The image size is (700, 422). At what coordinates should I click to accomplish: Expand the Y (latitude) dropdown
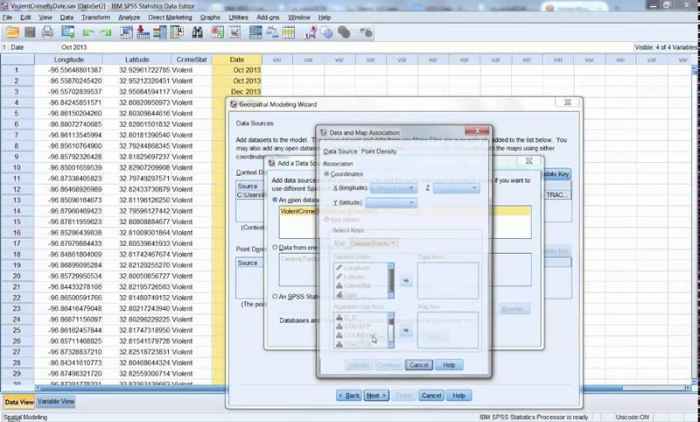click(x=392, y=202)
